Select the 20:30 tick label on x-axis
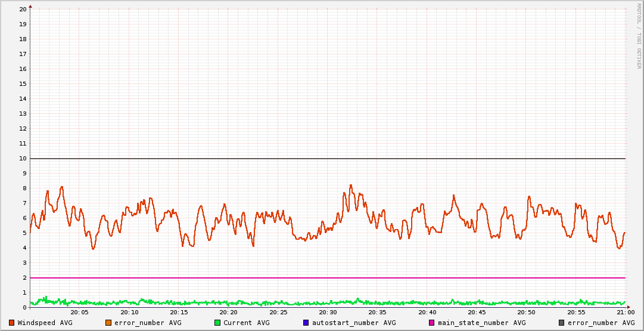 point(328,312)
